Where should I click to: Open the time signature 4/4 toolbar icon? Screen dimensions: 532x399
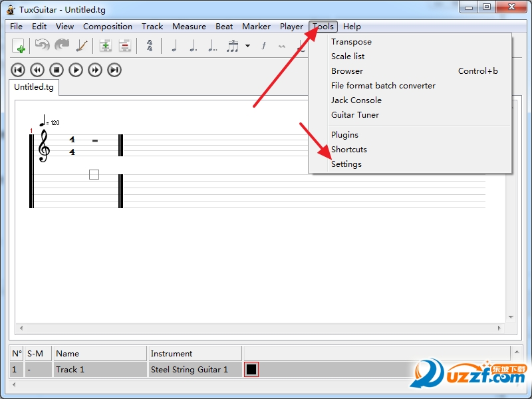click(x=149, y=45)
